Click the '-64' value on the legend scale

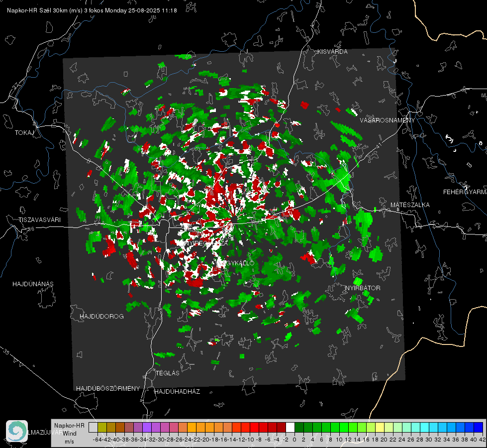(97, 440)
